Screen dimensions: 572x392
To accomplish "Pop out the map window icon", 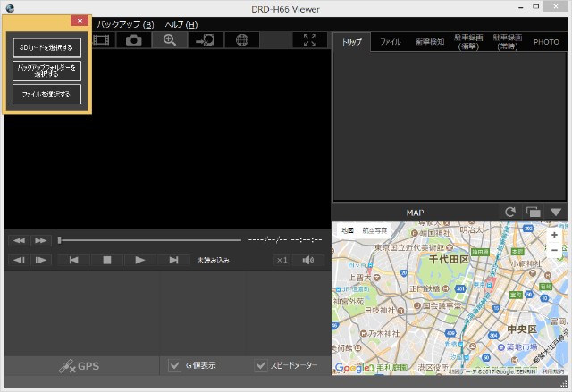I will (533, 212).
